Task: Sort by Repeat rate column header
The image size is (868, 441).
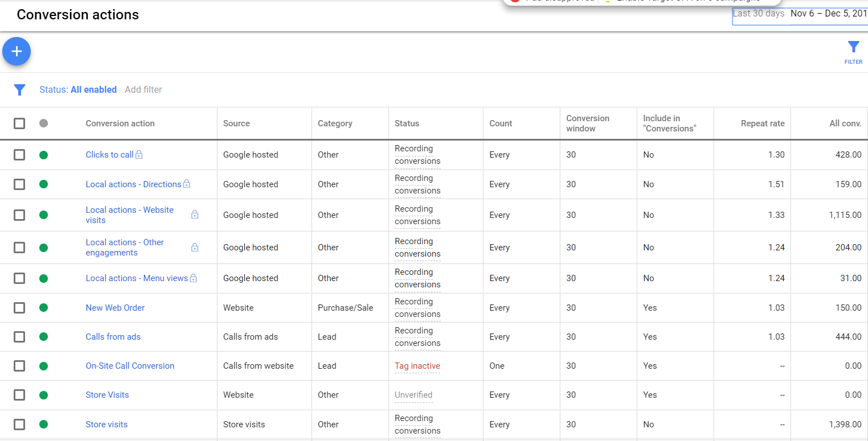Action: (763, 123)
